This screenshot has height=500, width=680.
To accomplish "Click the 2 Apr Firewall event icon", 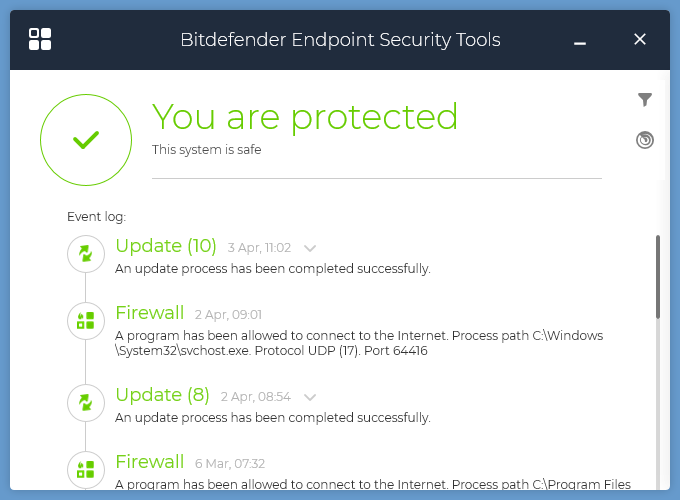I will [x=85, y=320].
